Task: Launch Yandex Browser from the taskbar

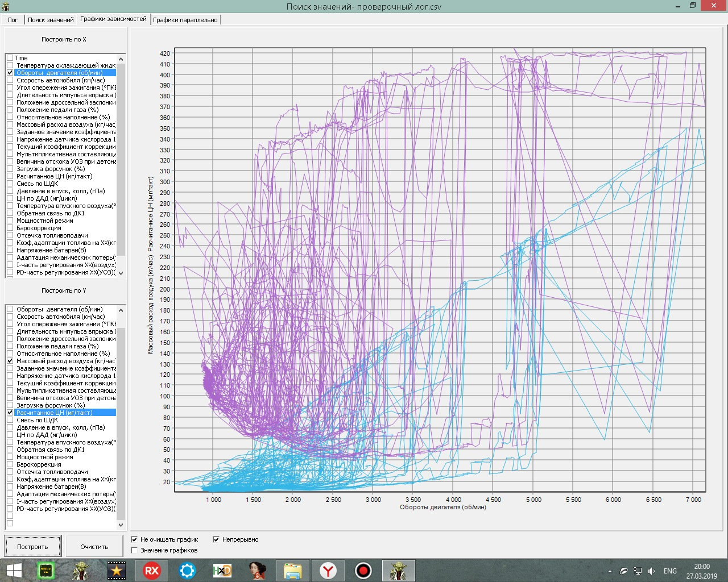Action: [328, 570]
